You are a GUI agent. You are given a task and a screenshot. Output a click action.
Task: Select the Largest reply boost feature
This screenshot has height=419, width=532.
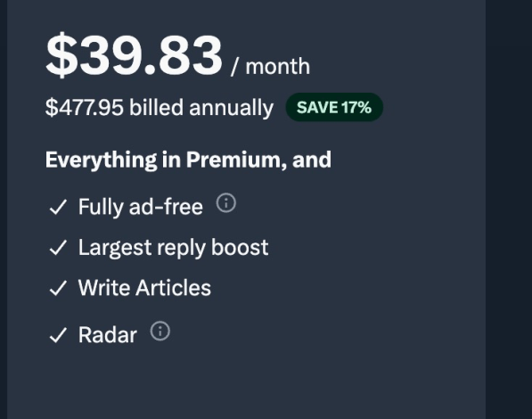[174, 248]
